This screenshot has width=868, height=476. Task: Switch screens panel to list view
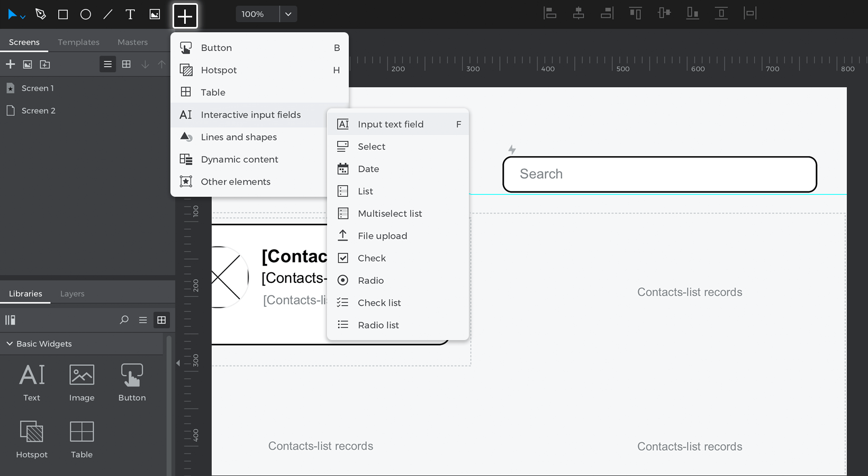pyautogui.click(x=107, y=65)
